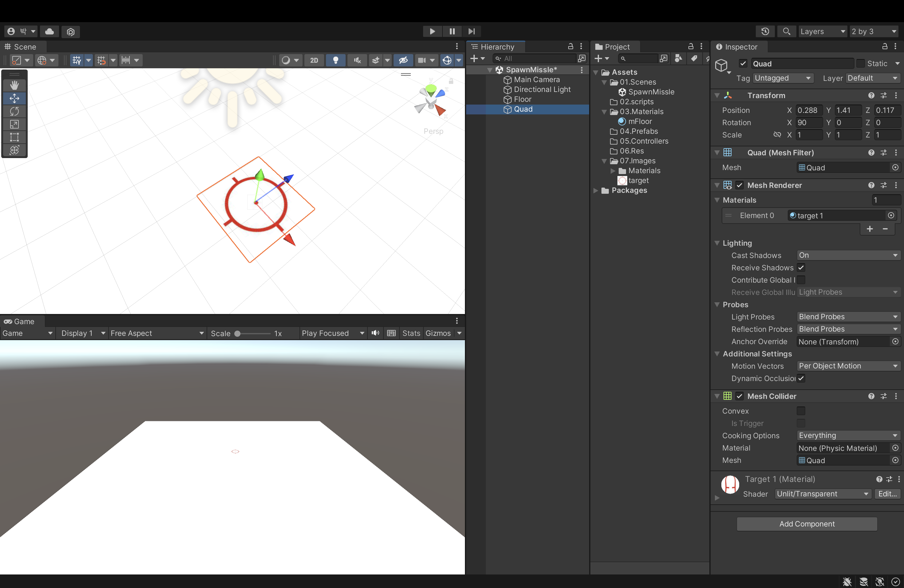
Task: Select mFloor material in Project
Action: (640, 121)
